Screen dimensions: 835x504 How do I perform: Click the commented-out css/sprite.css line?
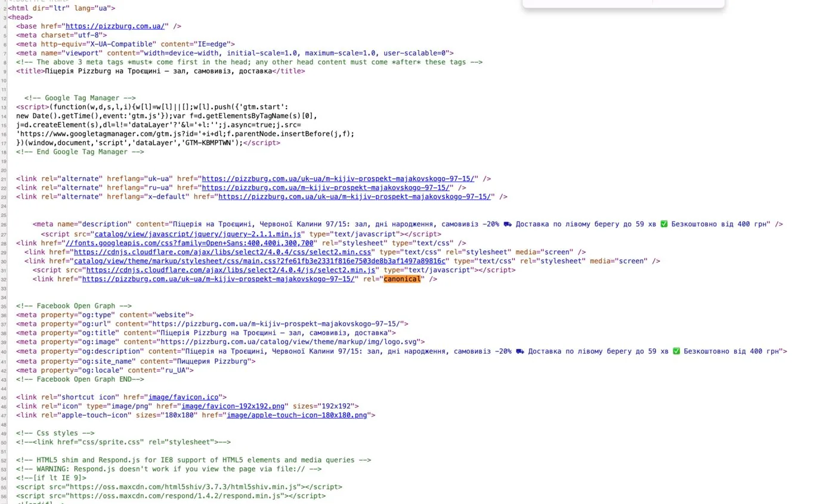[123, 442]
